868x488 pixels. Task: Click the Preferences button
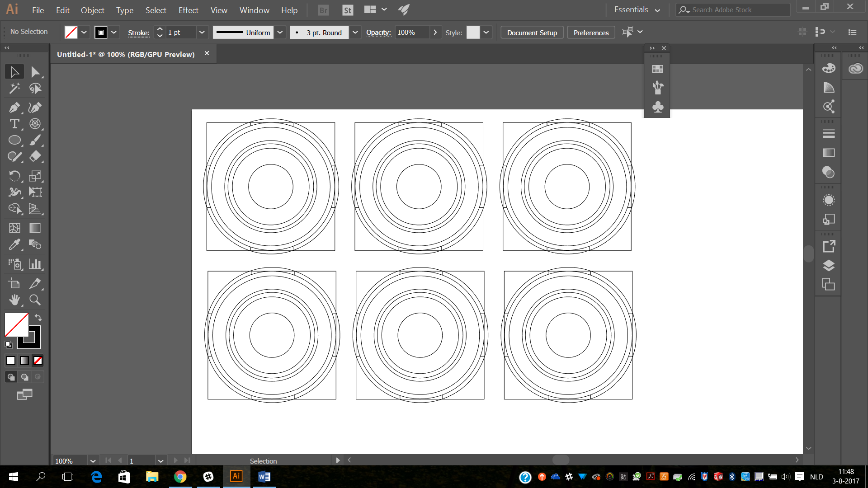pyautogui.click(x=591, y=33)
